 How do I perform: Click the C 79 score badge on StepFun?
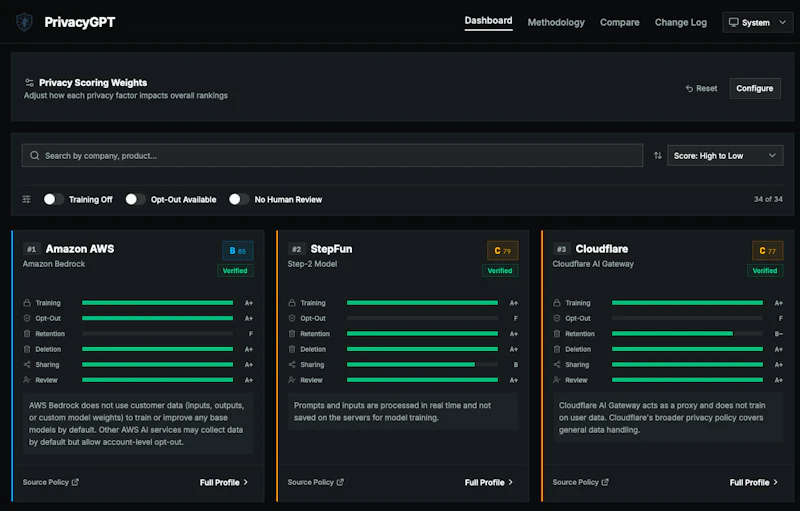pyautogui.click(x=503, y=251)
